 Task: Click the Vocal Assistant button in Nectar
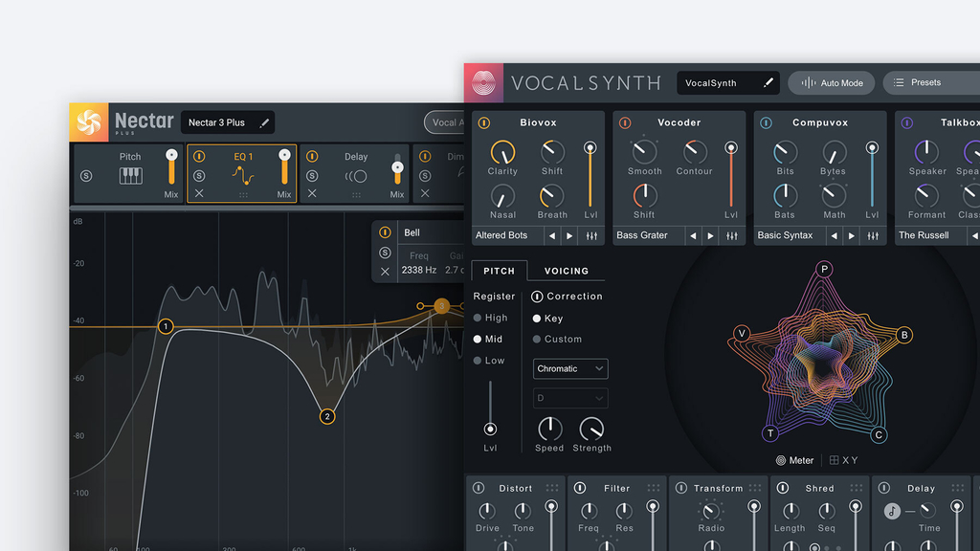[444, 122]
